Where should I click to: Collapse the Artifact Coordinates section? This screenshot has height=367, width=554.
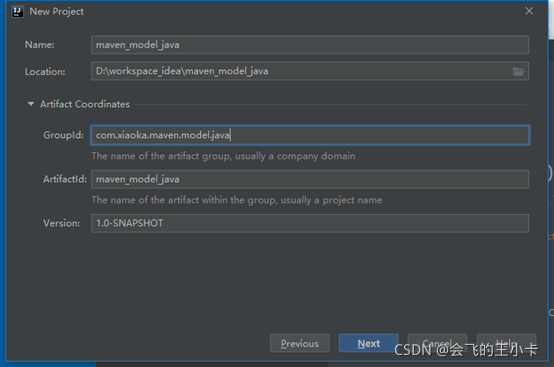(31, 104)
